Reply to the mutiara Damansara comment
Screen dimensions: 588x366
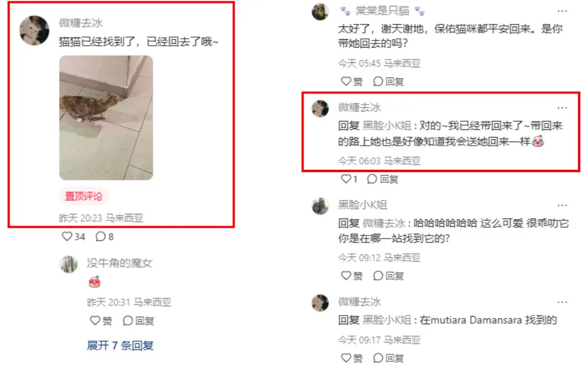[x=389, y=358]
